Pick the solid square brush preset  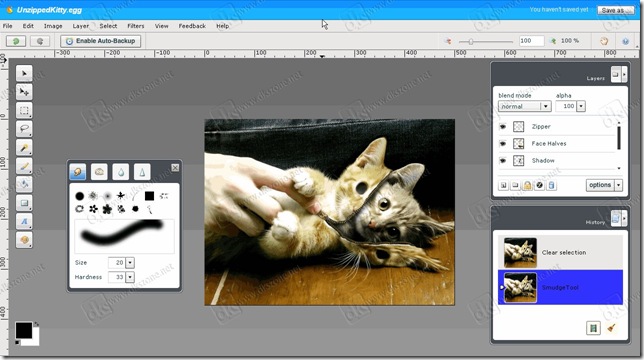(x=150, y=196)
